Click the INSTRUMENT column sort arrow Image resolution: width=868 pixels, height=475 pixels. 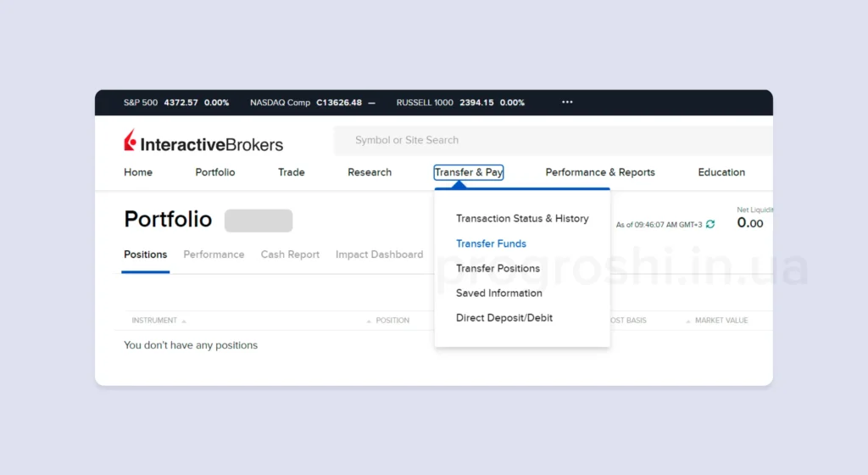click(x=184, y=321)
